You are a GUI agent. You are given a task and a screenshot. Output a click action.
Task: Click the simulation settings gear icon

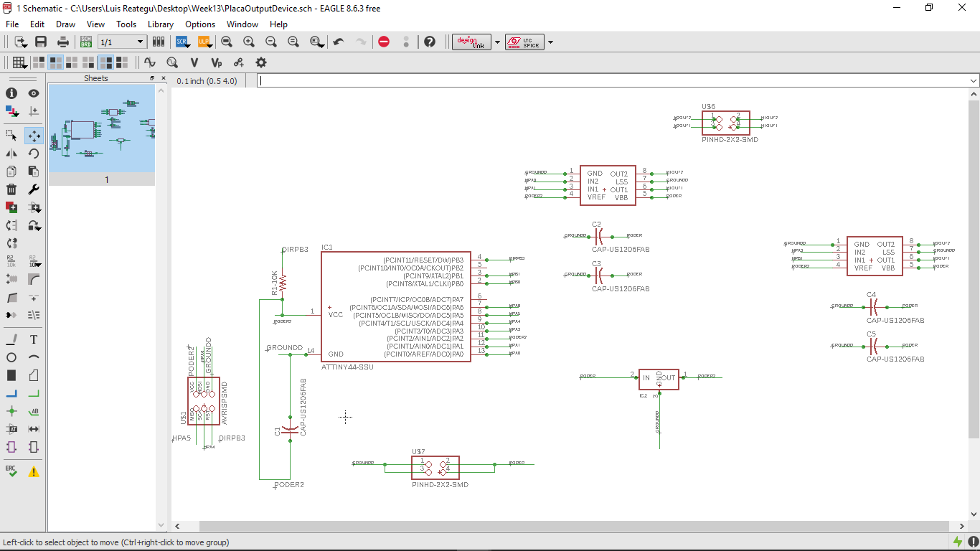pyautogui.click(x=261, y=62)
